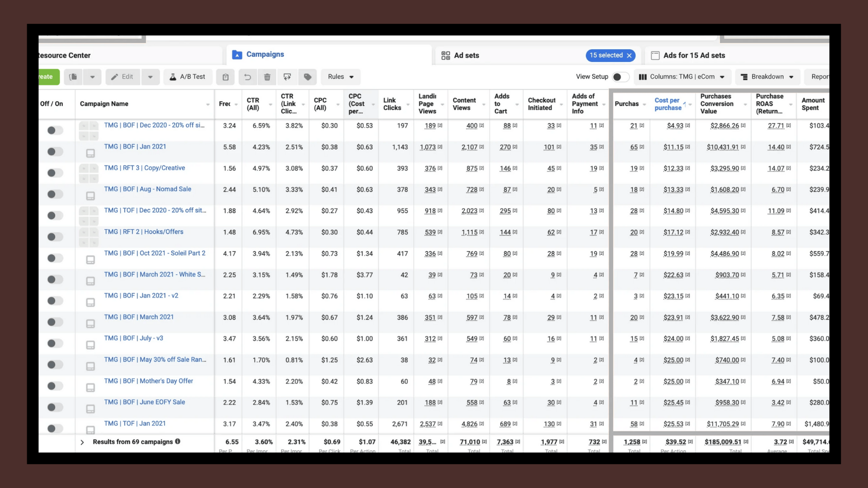Open the Breakdown dropdown
Screen dimensions: 868x488
(x=767, y=77)
